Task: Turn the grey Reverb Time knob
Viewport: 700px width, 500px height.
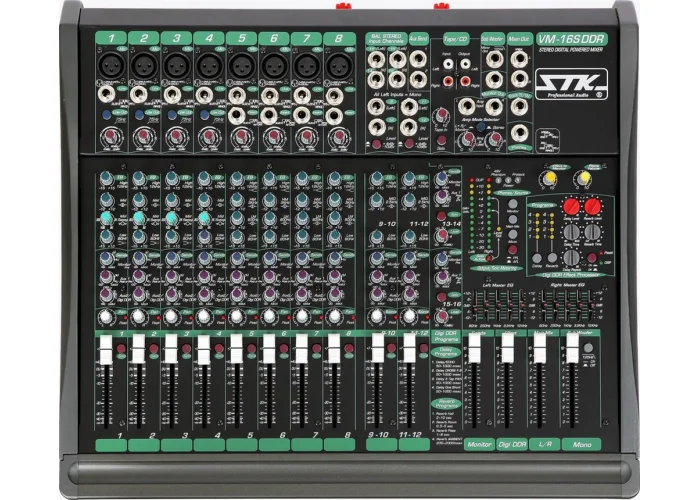Action: click(593, 232)
